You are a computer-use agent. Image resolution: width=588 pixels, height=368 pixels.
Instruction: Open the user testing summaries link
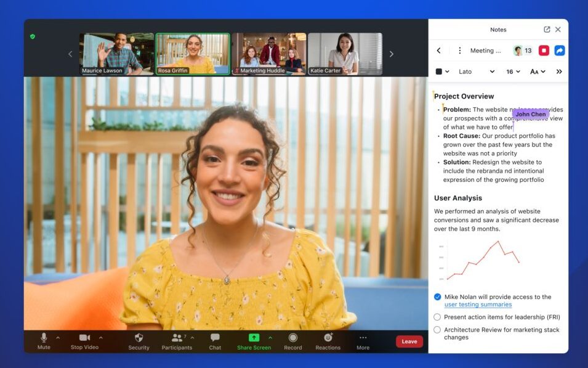click(478, 305)
